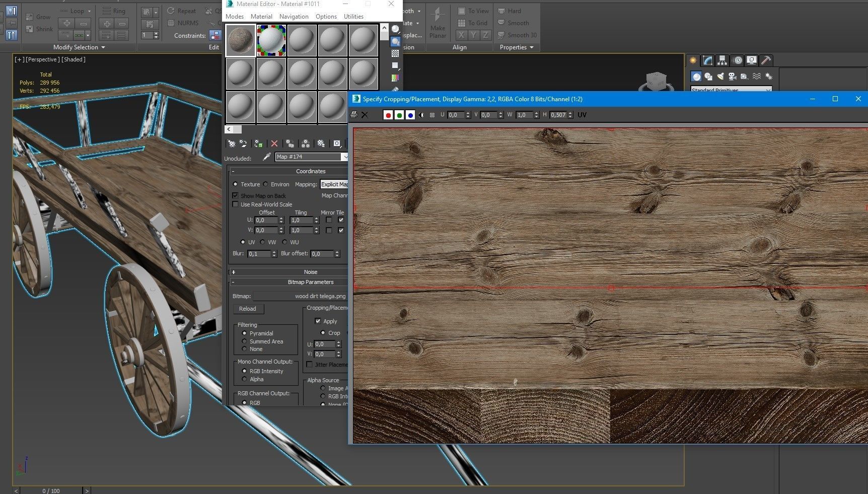Screen dimensions: 868x494
Task: Click the X clear icon in Cropping toolbar
Action: tap(365, 115)
